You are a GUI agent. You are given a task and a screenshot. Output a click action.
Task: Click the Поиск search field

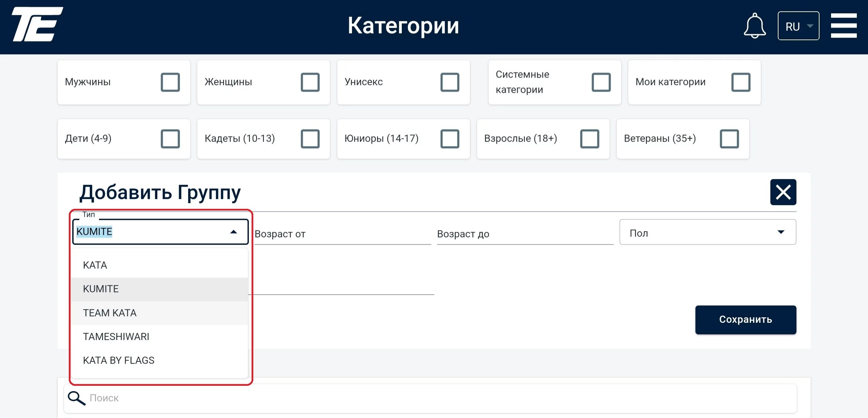point(430,398)
